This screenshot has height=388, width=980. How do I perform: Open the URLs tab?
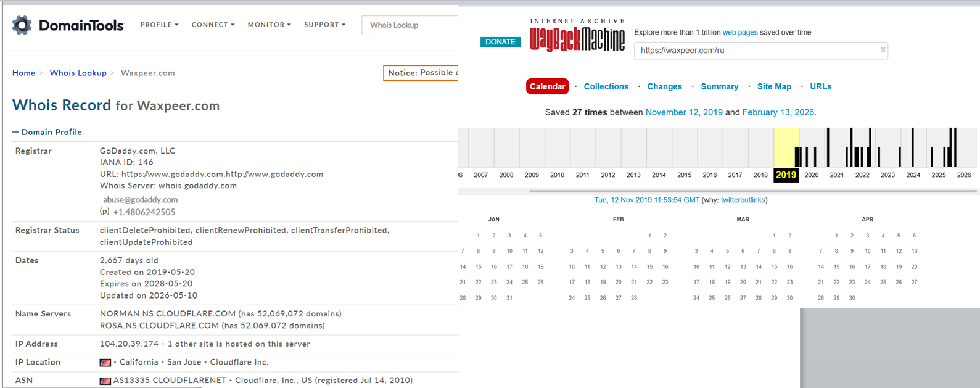tap(820, 86)
